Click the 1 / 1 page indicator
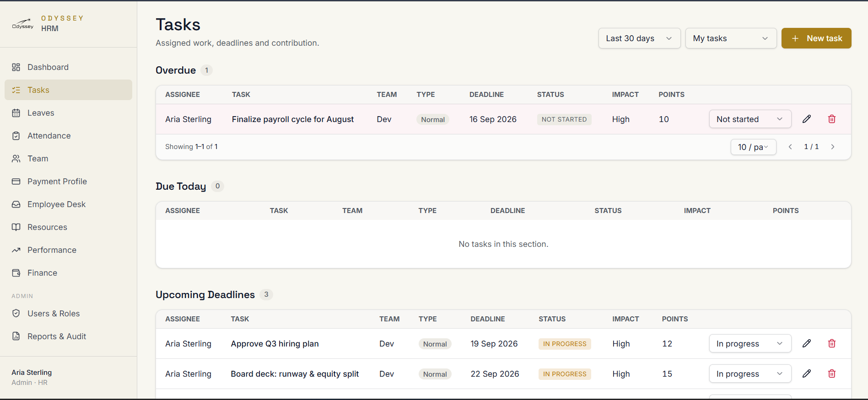Image resolution: width=868 pixels, height=400 pixels. [x=811, y=147]
